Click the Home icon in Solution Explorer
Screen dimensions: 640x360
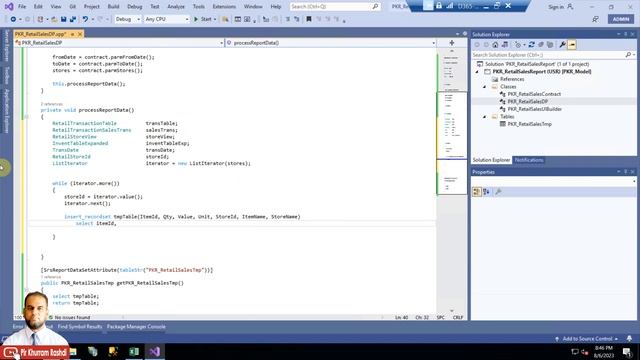click(x=495, y=45)
